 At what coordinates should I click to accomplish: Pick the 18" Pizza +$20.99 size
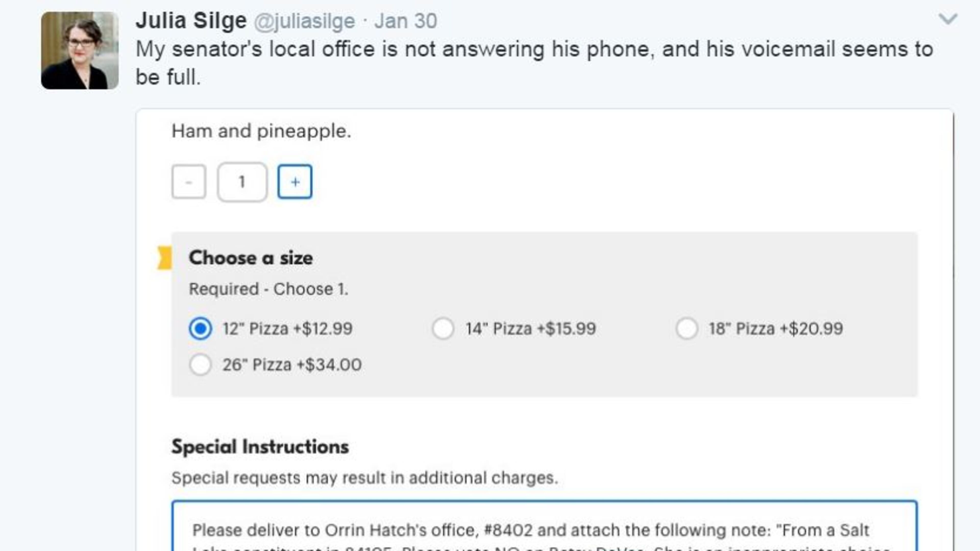pos(687,329)
